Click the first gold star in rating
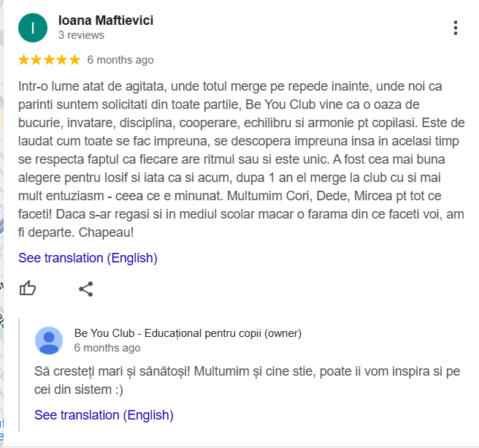This screenshot has height=448, width=479. pos(24,60)
